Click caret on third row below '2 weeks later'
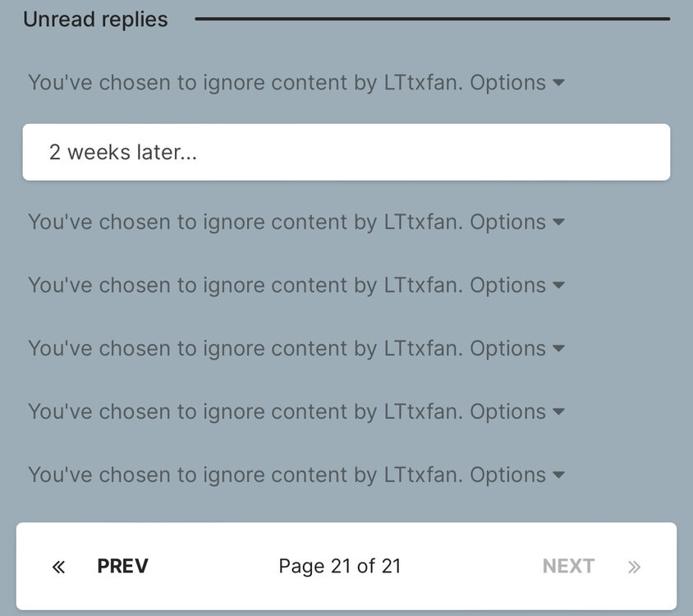 pyautogui.click(x=558, y=348)
